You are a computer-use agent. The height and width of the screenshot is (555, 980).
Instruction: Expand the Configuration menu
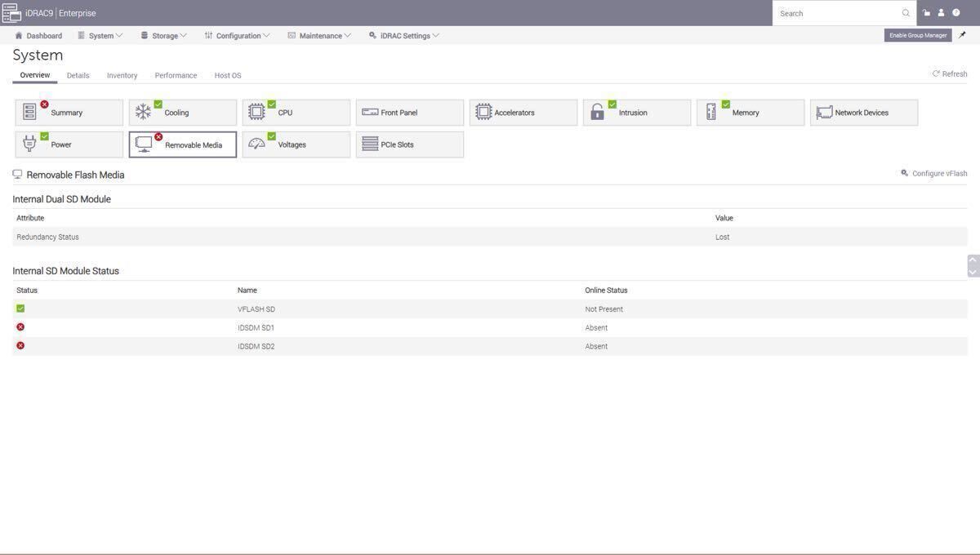(238, 36)
